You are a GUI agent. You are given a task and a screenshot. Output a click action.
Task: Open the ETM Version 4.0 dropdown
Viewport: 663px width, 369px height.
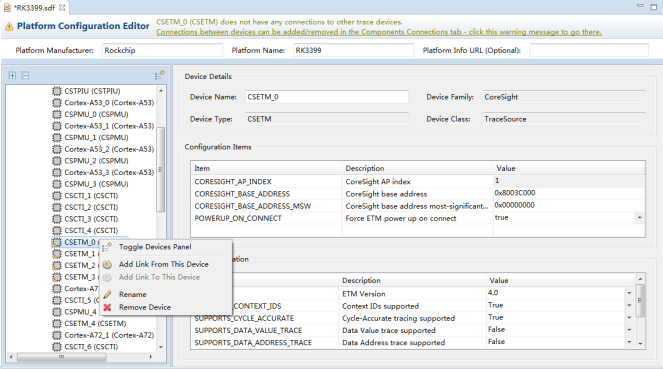tap(629, 293)
